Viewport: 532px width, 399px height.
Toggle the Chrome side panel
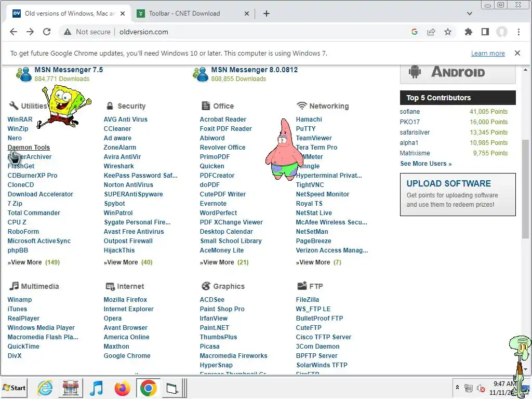click(x=485, y=32)
